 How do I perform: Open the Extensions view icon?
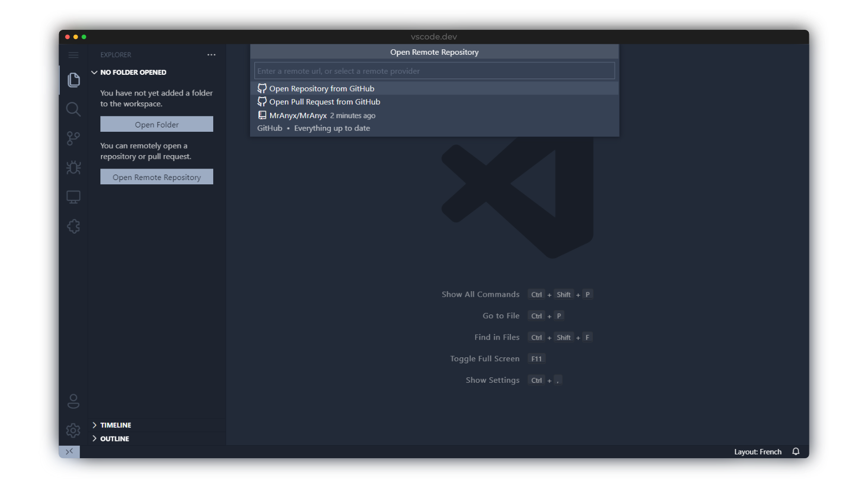point(73,226)
